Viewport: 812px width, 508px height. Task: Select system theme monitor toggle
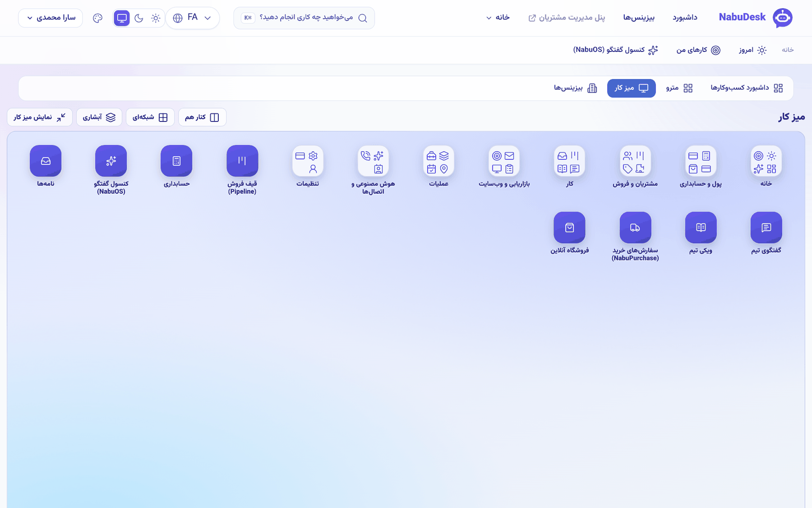click(122, 18)
